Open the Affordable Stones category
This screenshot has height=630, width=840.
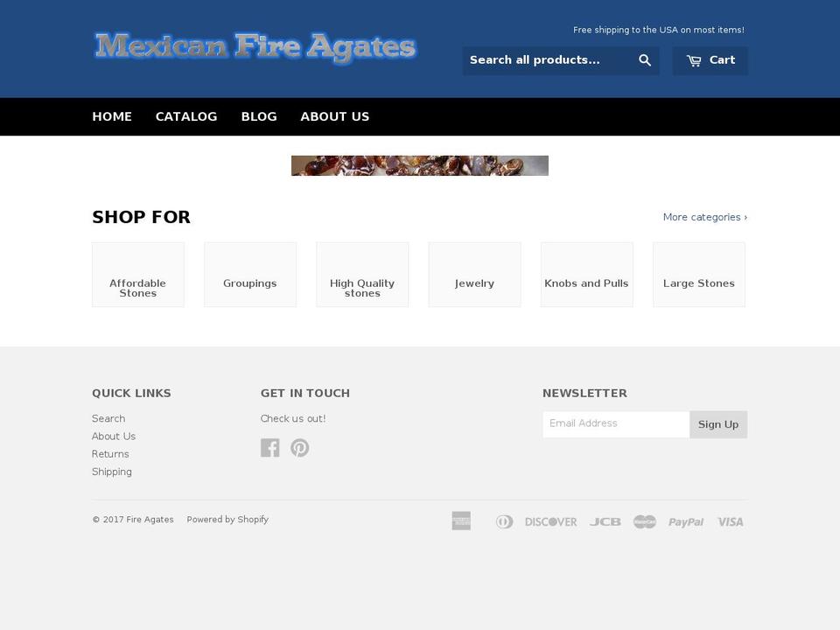tap(137, 275)
